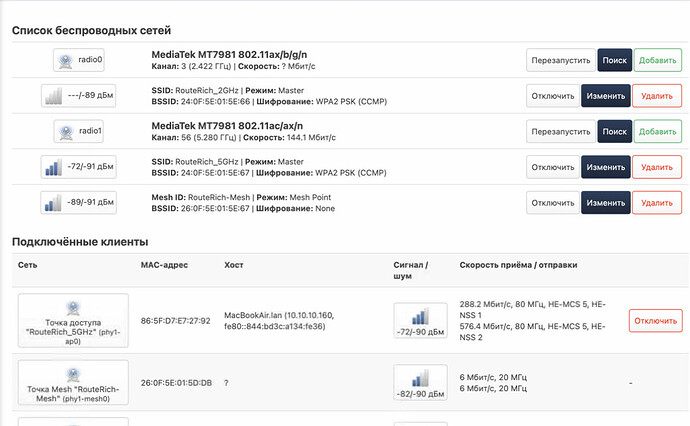Restart radio0 with the Перезапустить button

coord(561,60)
